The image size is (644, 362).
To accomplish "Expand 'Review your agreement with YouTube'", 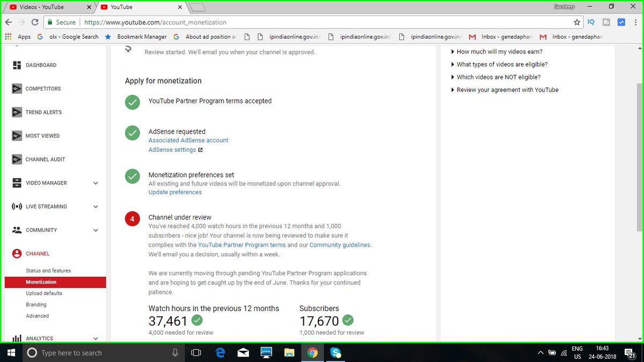I will coord(505,90).
